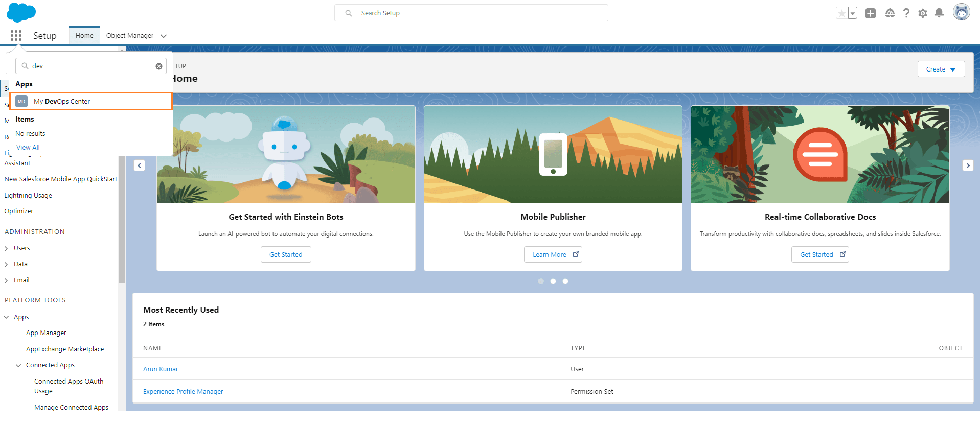Expand the Data tree node

(6, 264)
